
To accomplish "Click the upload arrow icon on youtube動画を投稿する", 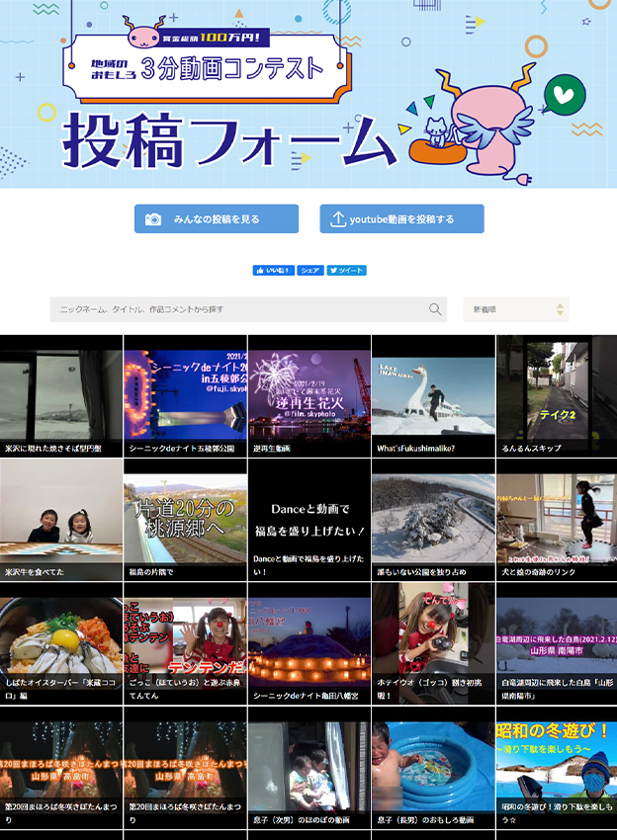I will coord(338,219).
